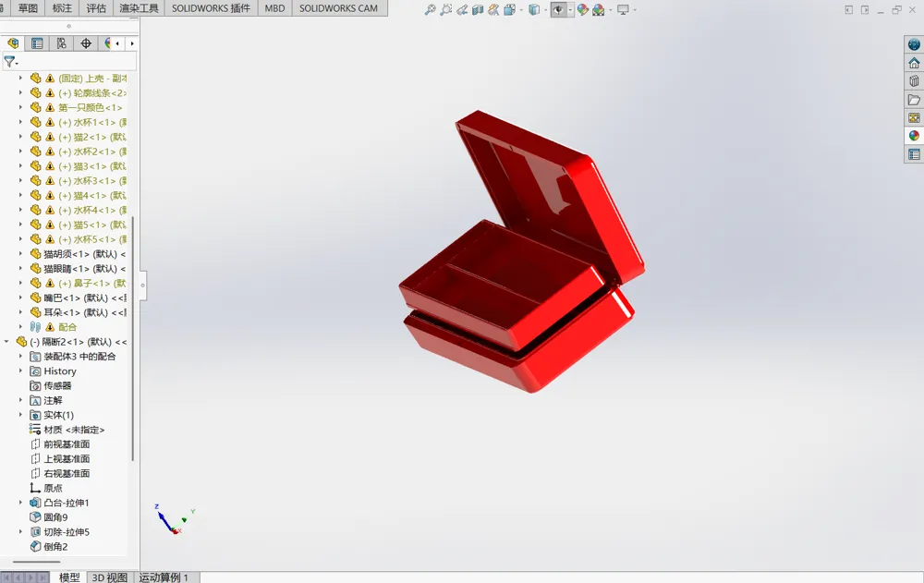Open the File Explorer folder task pane icon
The image size is (924, 583).
[x=914, y=100]
